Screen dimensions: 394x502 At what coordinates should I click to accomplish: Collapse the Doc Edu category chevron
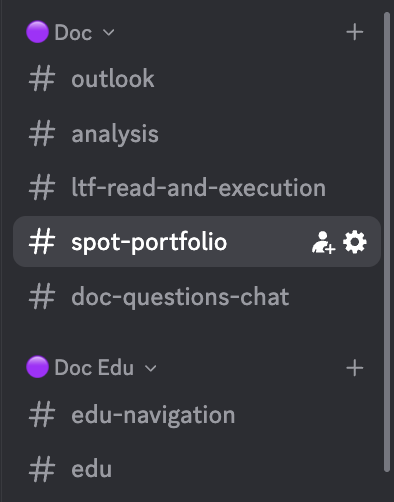pyautogui.click(x=151, y=368)
